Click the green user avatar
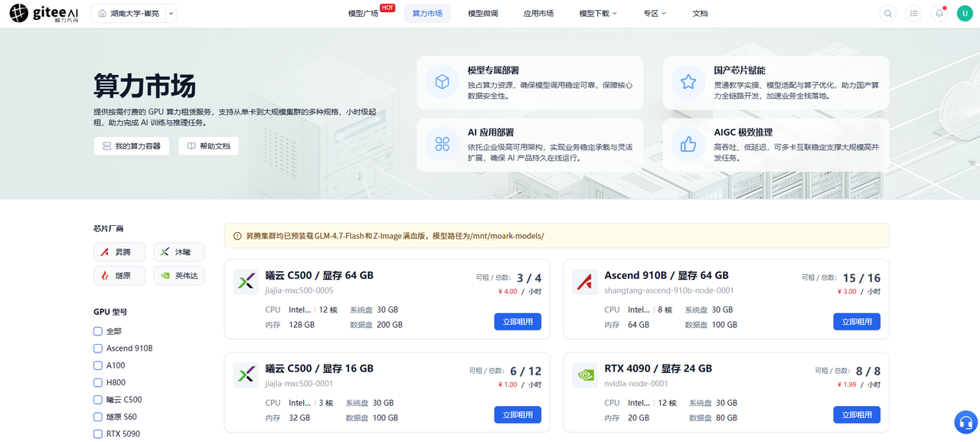Image resolution: width=980 pixels, height=442 pixels. (965, 13)
